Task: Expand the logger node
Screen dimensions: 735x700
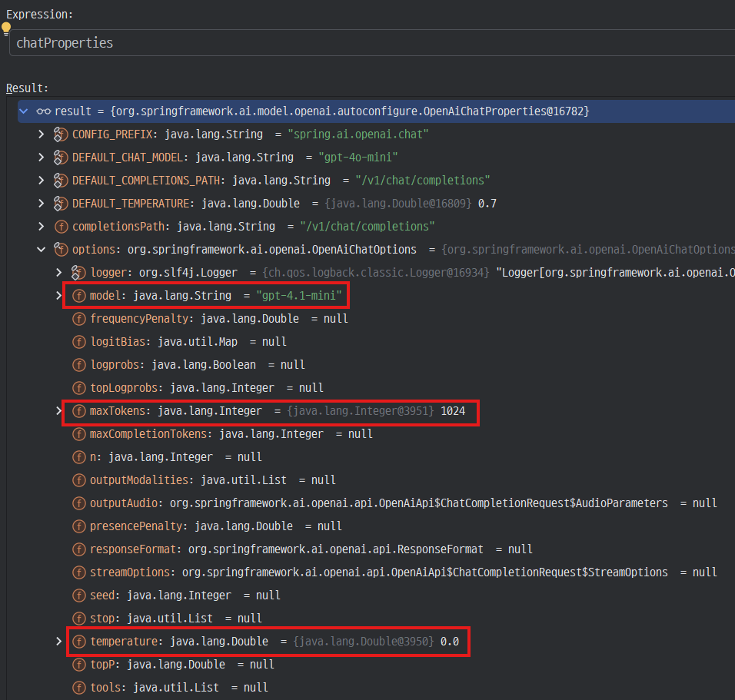Action: (x=58, y=272)
